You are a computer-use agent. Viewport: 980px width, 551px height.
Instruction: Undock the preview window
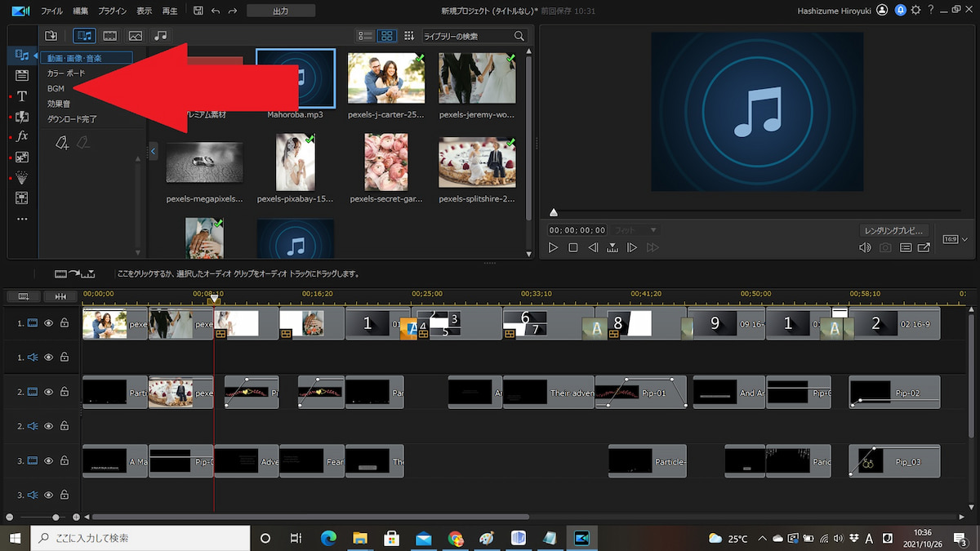tap(924, 247)
